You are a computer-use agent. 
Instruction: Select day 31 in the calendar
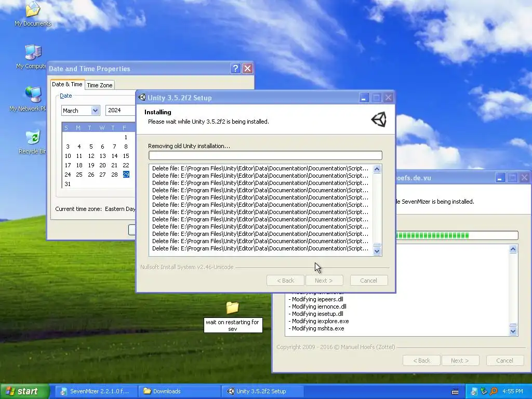tap(68, 184)
